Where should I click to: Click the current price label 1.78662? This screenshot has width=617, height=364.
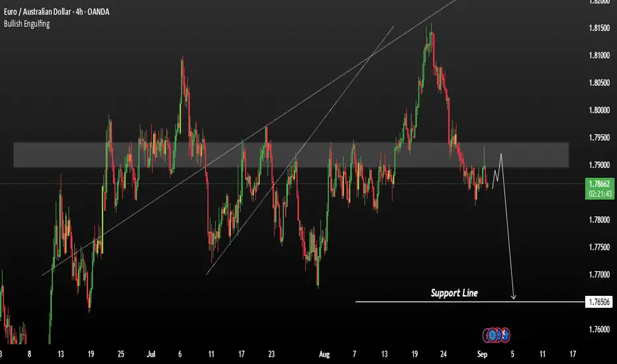(x=599, y=184)
